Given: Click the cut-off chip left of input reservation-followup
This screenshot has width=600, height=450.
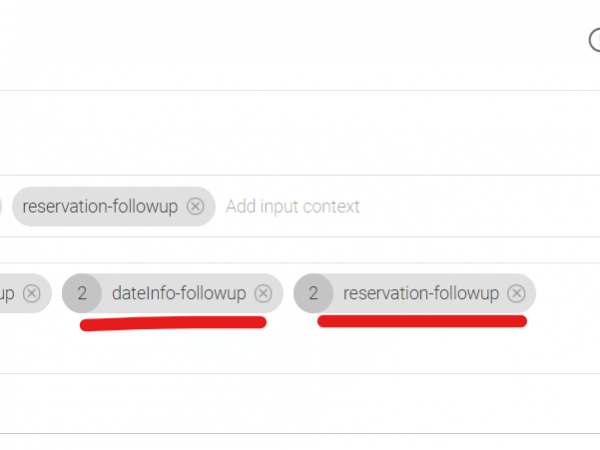Looking at the screenshot, I should coord(1,207).
